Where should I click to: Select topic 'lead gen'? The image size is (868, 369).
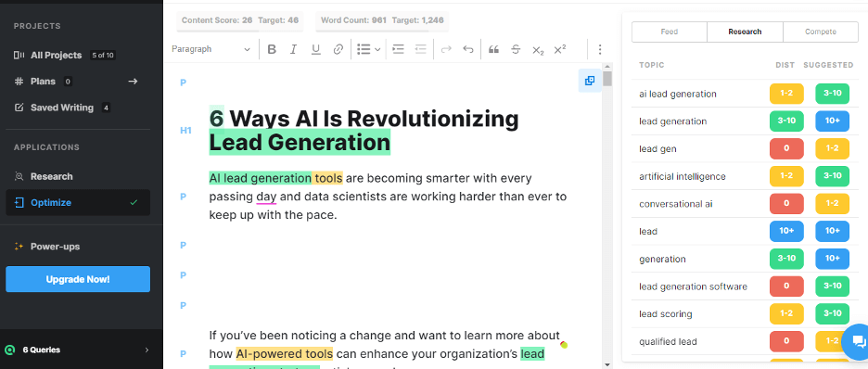pos(657,149)
